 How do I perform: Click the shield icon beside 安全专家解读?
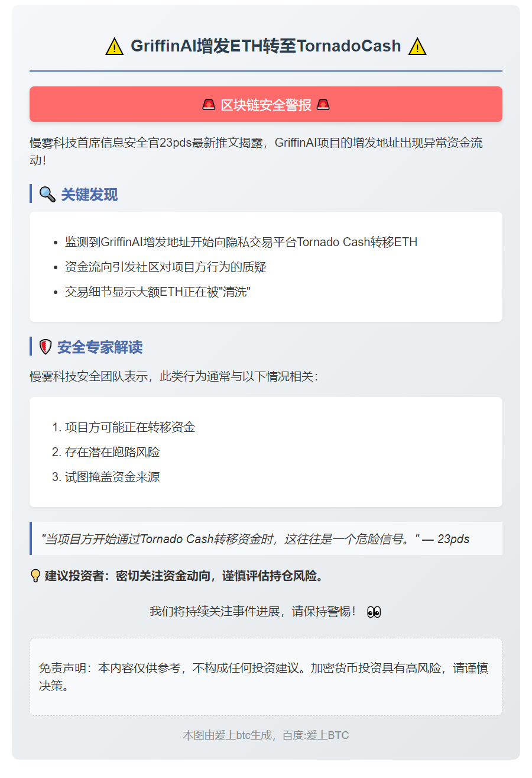pyautogui.click(x=46, y=347)
